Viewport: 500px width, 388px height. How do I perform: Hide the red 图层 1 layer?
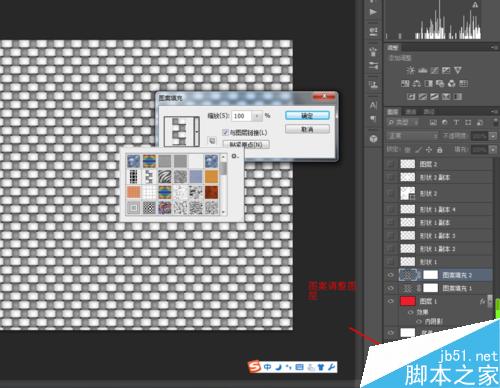391,301
